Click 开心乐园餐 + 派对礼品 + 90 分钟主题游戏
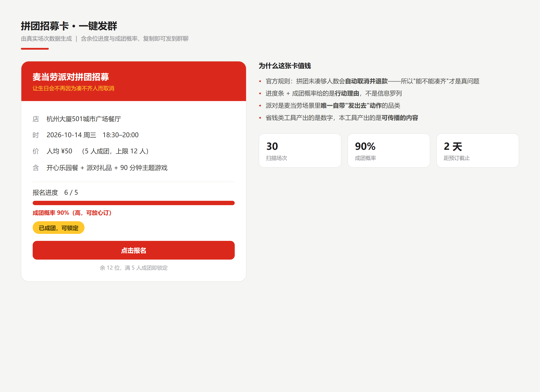 [x=107, y=168]
